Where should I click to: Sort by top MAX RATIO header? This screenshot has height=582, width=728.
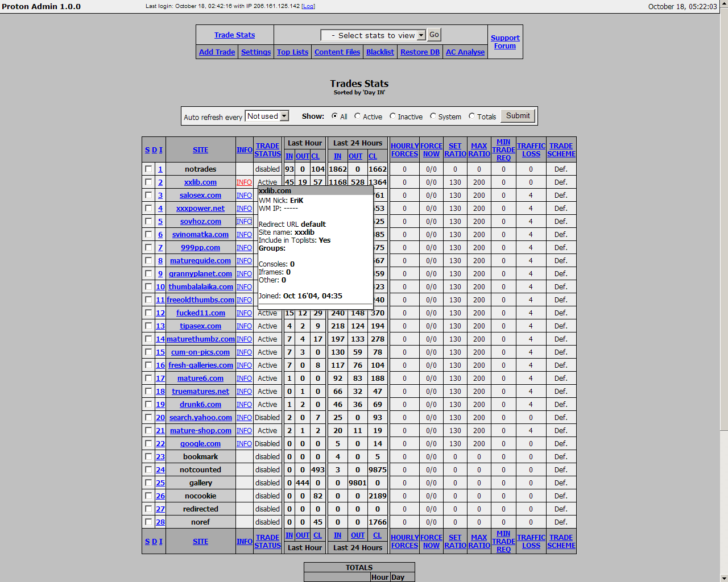coord(479,150)
